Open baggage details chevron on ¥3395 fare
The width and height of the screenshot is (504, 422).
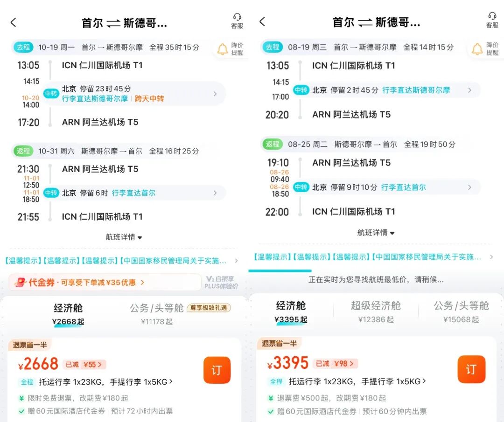[x=424, y=381]
